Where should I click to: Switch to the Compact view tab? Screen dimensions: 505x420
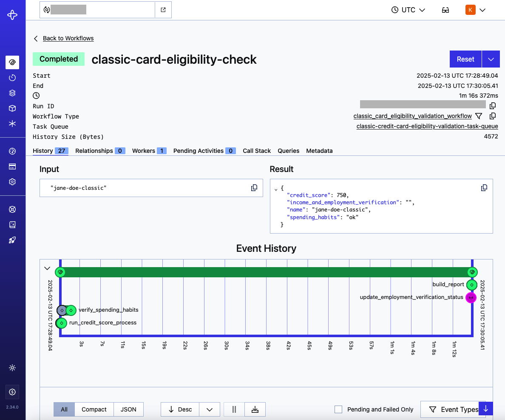[94, 409]
